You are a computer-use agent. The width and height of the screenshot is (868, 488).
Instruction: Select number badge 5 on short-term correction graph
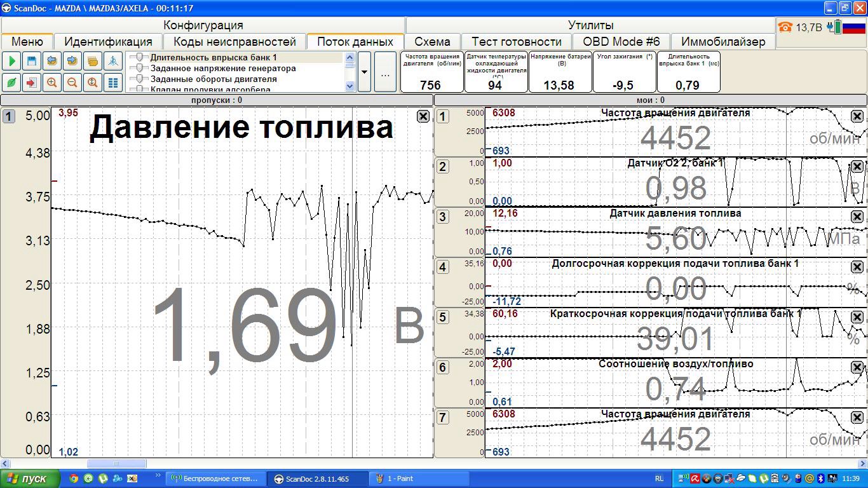443,317
